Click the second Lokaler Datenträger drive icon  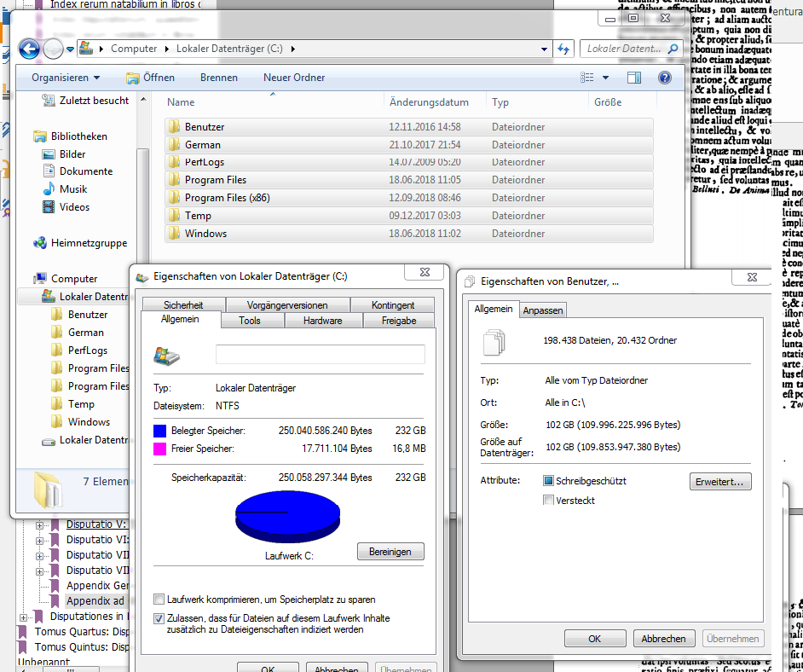pyautogui.click(x=49, y=441)
